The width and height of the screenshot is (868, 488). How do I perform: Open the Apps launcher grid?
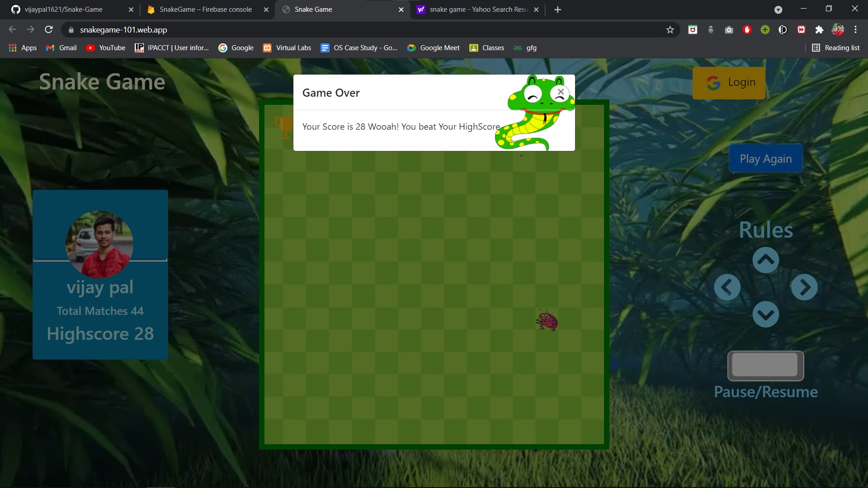[x=12, y=47]
